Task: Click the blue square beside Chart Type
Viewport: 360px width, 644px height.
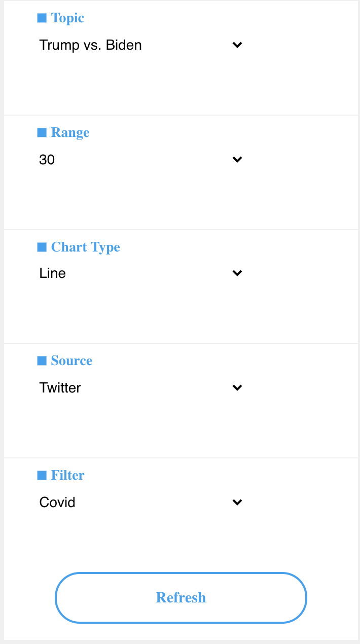Action: point(42,247)
